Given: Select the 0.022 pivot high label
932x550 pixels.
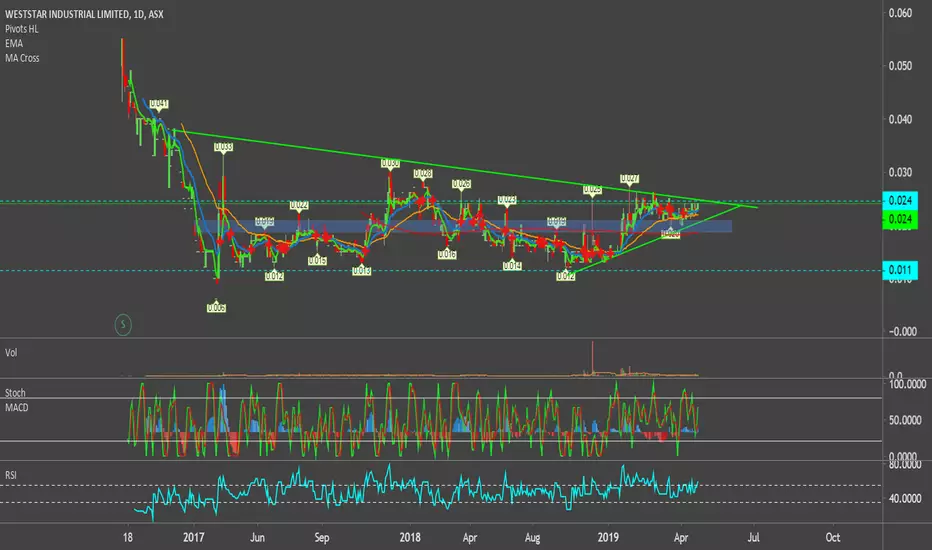Looking at the screenshot, I should click(x=299, y=205).
